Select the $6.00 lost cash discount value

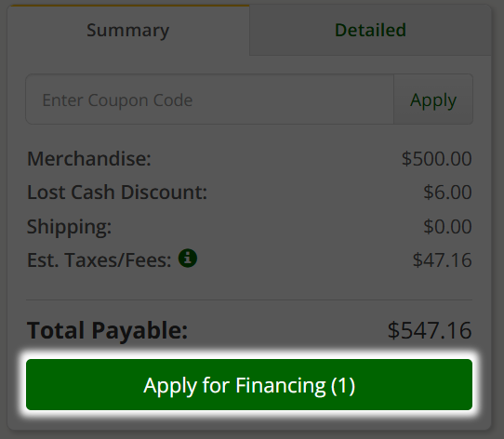coord(447,193)
